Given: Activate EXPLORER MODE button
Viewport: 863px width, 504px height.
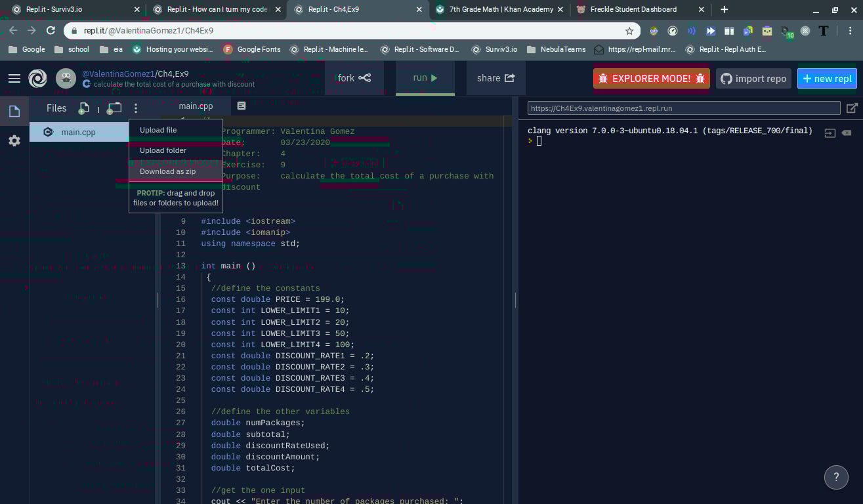Looking at the screenshot, I should point(652,78).
